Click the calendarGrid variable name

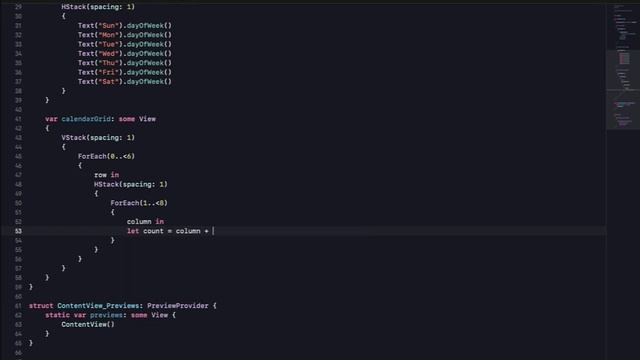(86, 119)
